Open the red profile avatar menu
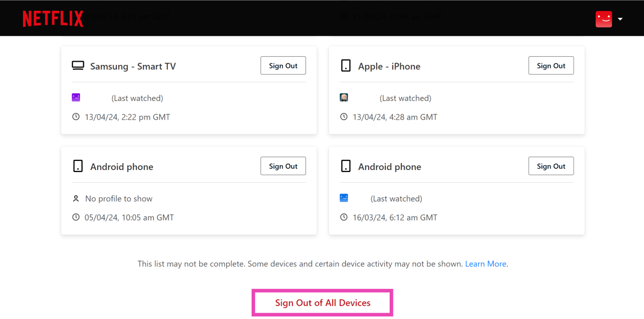The height and width of the screenshot is (319, 644). pos(604,19)
